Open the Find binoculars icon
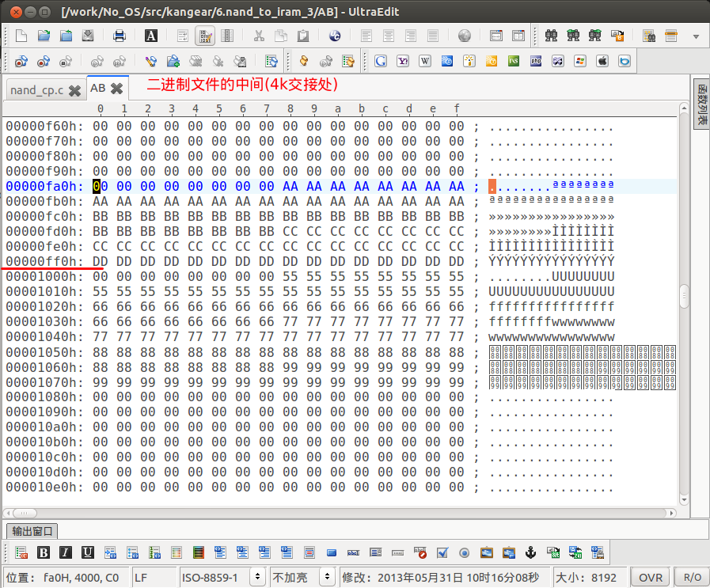Image resolution: width=710 pixels, height=588 pixels. click(x=551, y=36)
